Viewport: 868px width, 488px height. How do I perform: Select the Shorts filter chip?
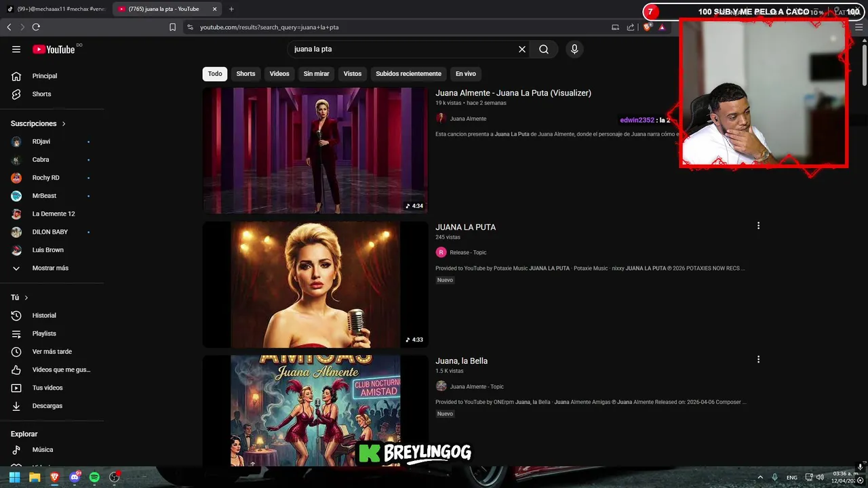point(245,73)
